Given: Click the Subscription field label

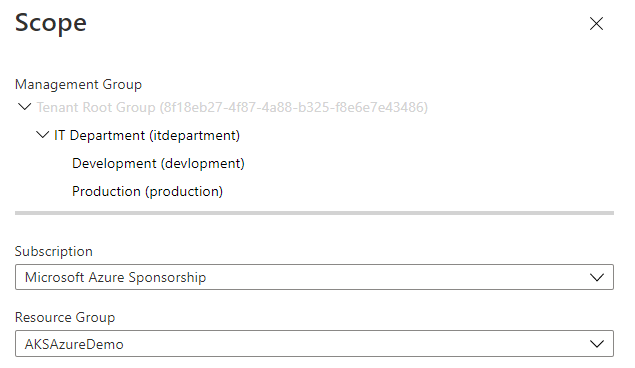Looking at the screenshot, I should click(54, 251).
